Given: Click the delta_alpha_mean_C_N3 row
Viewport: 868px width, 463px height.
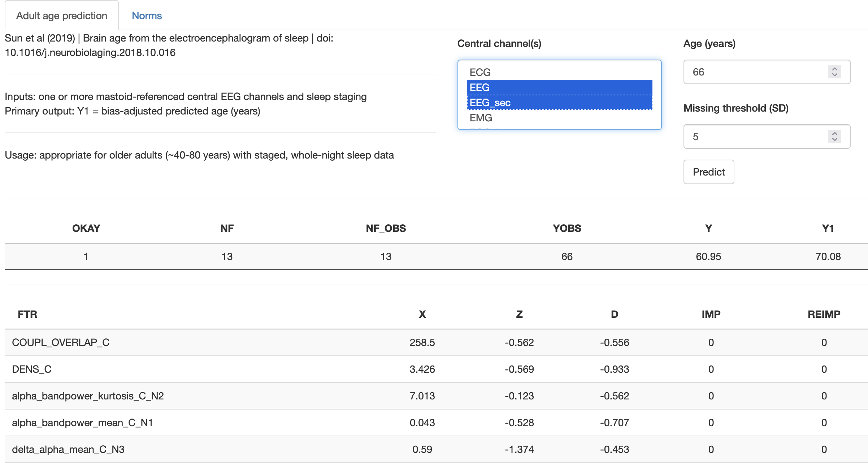Looking at the screenshot, I should (68, 449).
